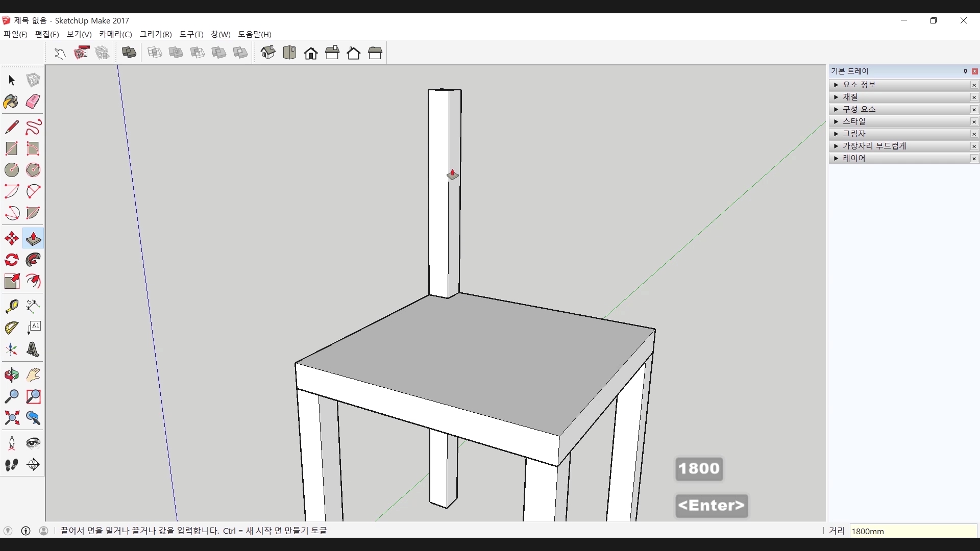Screen dimensions: 980x551
Task: Select the Move tool
Action: (11, 238)
